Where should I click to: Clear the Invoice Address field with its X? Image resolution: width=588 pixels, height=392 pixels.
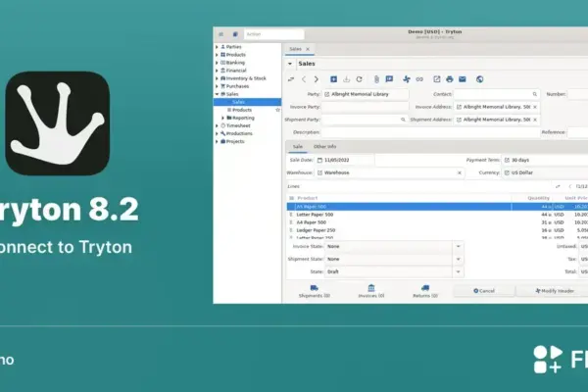(535, 107)
